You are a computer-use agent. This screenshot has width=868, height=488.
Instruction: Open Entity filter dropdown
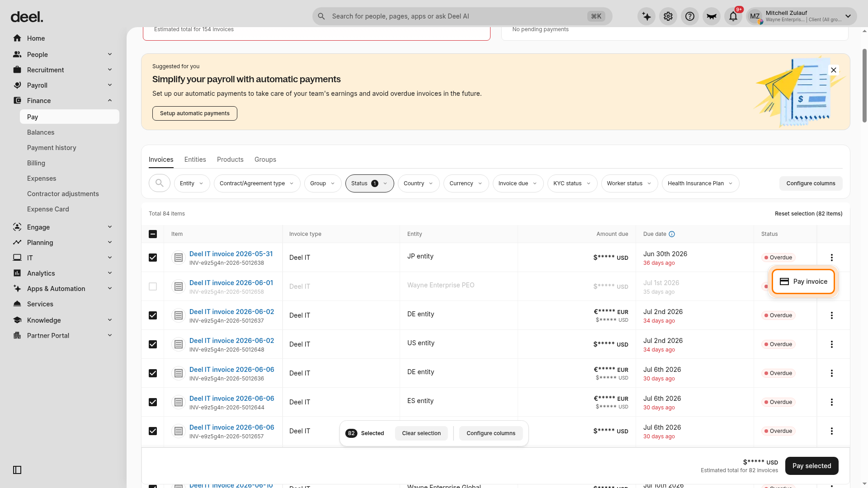click(x=192, y=183)
